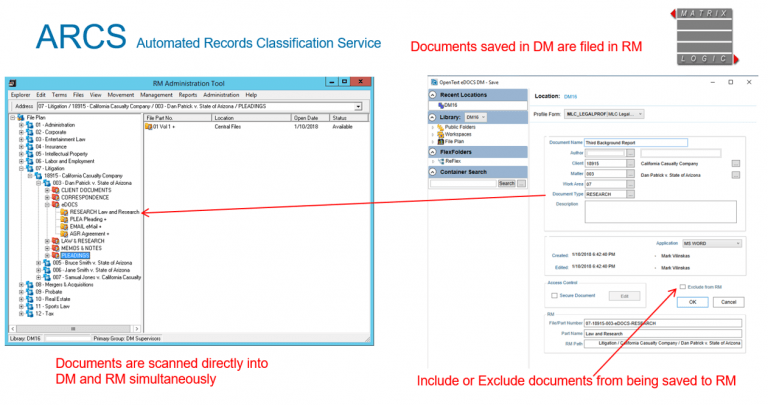Click EMAIL eMail folder icon

64,226
